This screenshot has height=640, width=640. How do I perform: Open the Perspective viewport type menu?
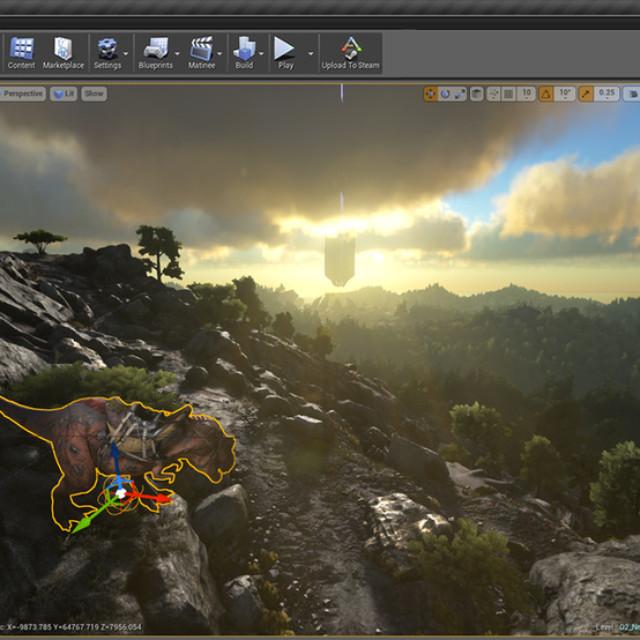click(22, 94)
